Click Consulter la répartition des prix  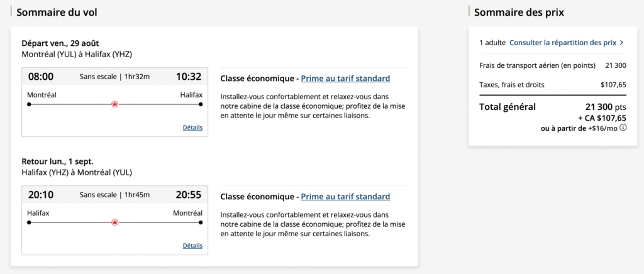(x=562, y=43)
